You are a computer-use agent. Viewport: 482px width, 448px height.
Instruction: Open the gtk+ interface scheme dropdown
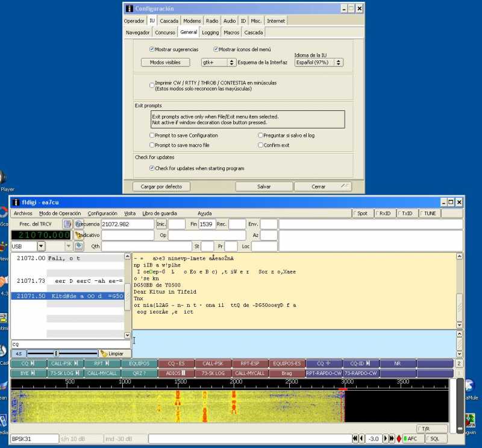click(218, 63)
